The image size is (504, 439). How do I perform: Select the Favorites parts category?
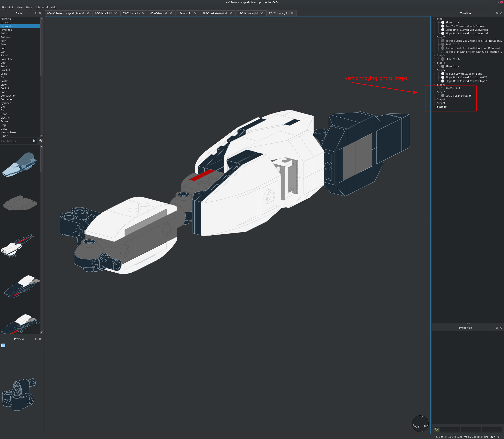point(6,30)
